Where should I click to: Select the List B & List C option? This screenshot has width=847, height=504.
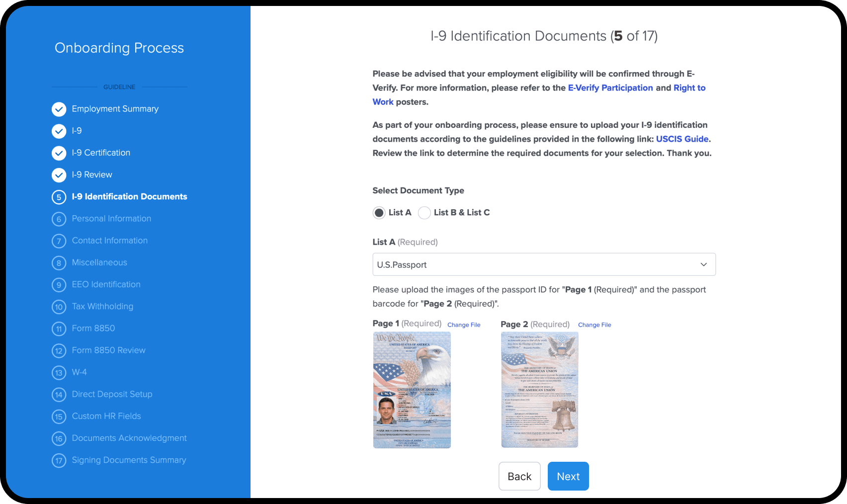[x=424, y=212]
